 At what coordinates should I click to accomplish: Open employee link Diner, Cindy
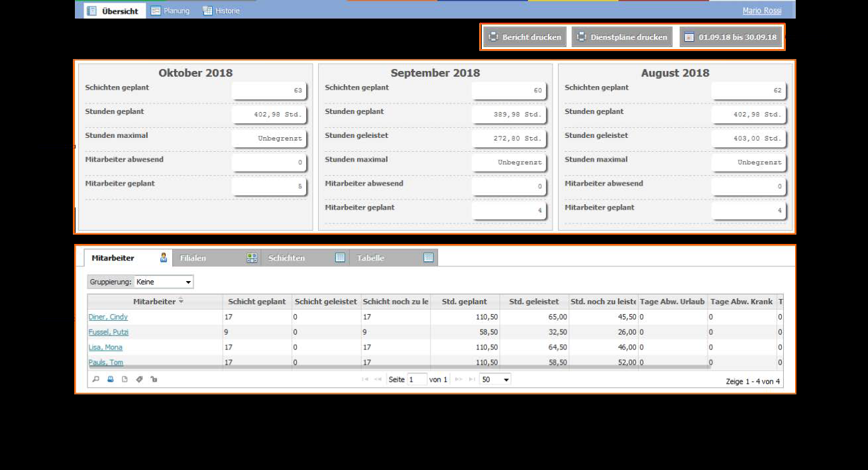click(108, 317)
